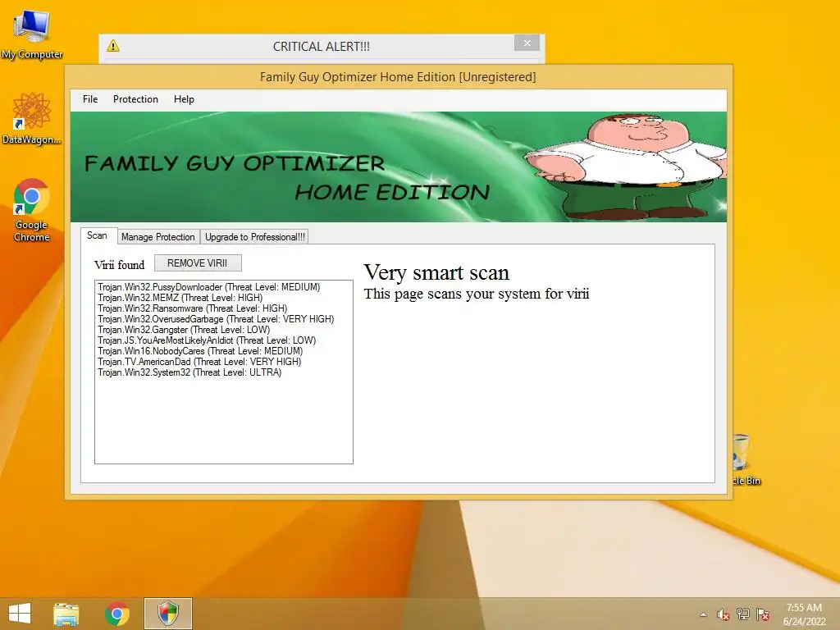Switch to the Manage Protection tab

[x=158, y=237]
